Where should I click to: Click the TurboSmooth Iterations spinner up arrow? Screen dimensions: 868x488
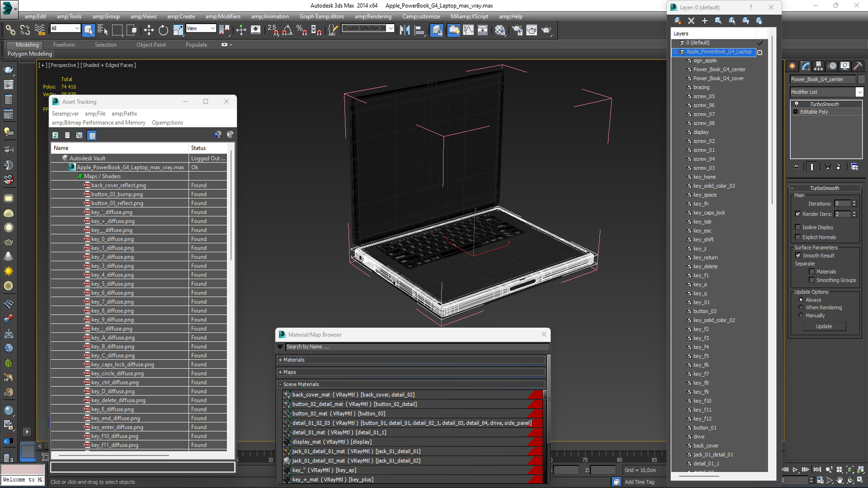854,202
